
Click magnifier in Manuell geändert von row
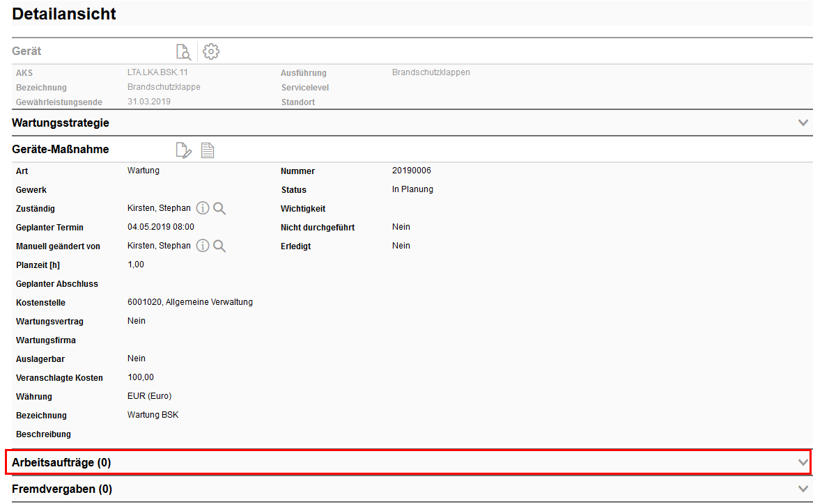(x=219, y=246)
